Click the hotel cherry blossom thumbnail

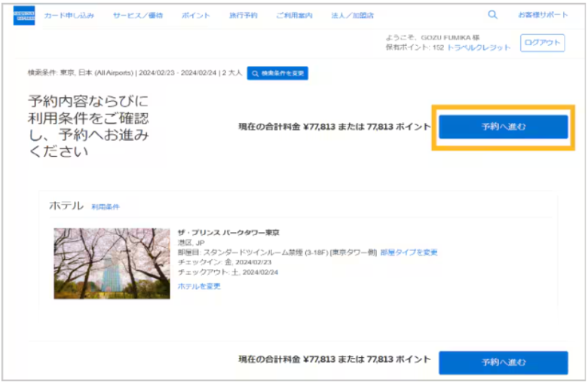point(112,264)
